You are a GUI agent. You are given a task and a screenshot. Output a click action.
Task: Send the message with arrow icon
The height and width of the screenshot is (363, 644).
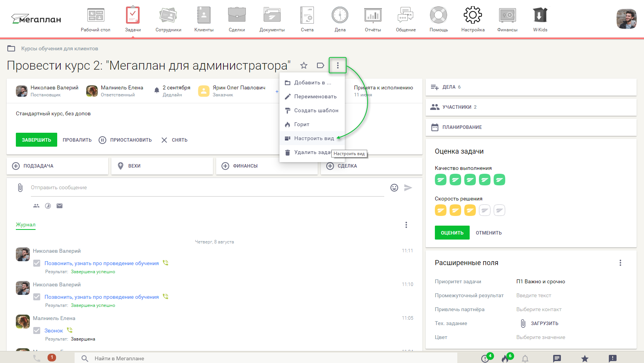coord(408,188)
